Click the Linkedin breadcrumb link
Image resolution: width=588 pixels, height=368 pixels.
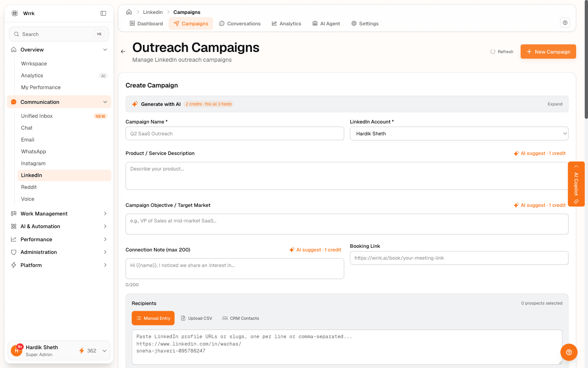(x=153, y=12)
